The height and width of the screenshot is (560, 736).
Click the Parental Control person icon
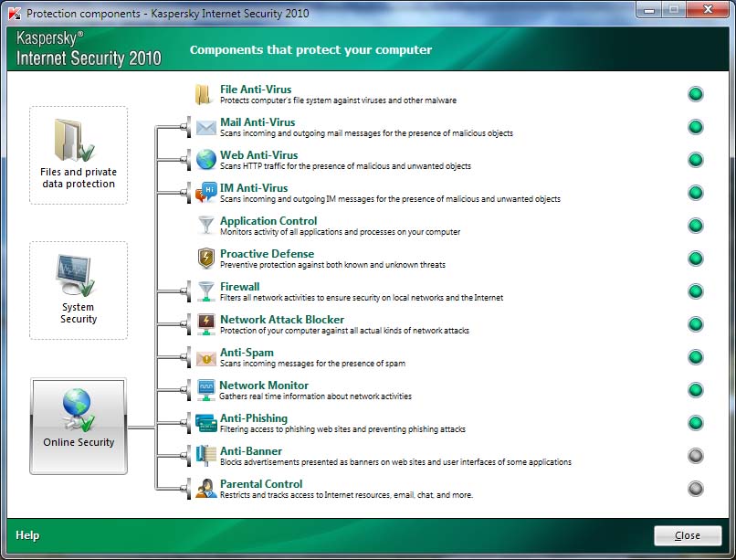coord(206,489)
